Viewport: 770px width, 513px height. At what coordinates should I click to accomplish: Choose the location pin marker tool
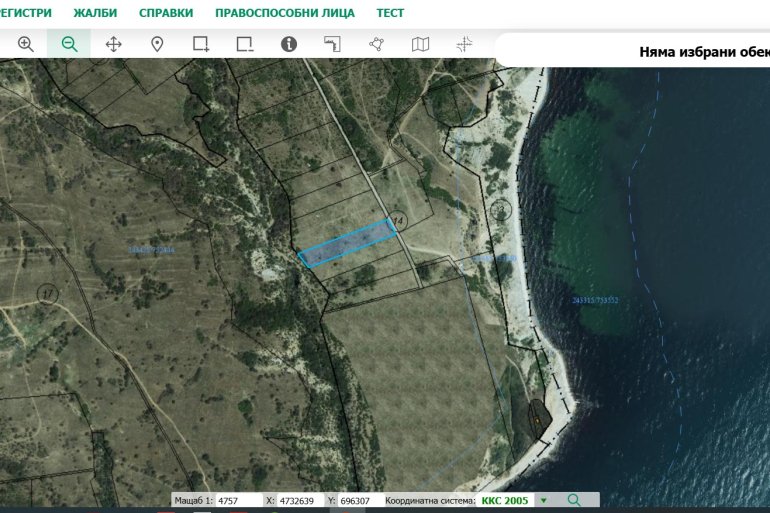tap(157, 44)
